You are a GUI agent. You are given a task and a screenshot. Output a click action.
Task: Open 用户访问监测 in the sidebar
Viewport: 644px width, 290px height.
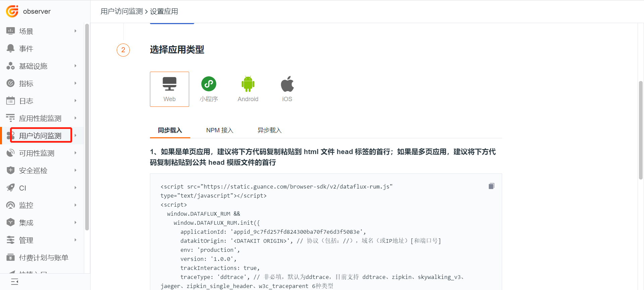click(40, 136)
